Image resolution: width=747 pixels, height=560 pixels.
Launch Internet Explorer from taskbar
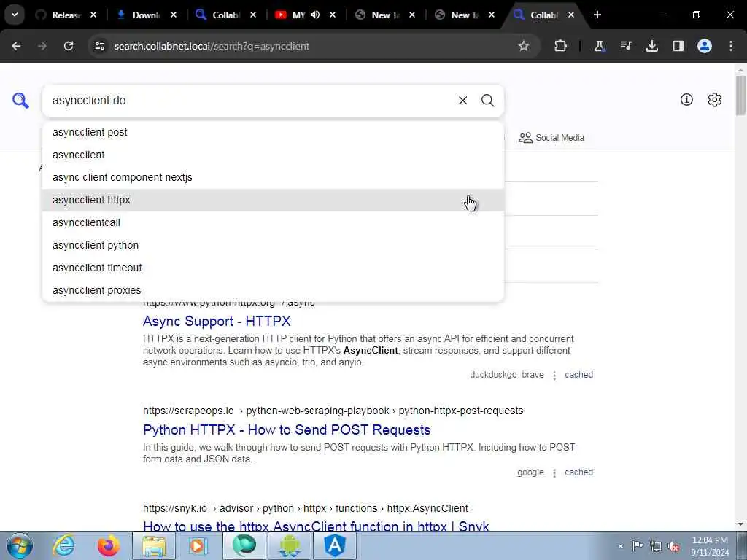pyautogui.click(x=63, y=546)
